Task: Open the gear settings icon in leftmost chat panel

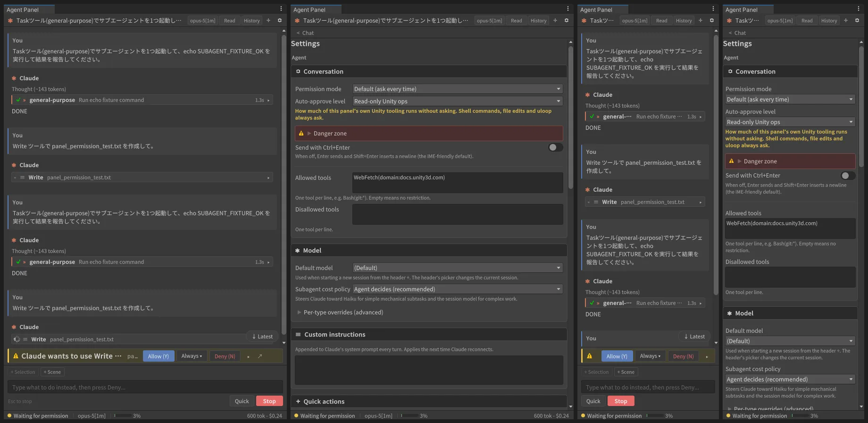Action: (280, 20)
